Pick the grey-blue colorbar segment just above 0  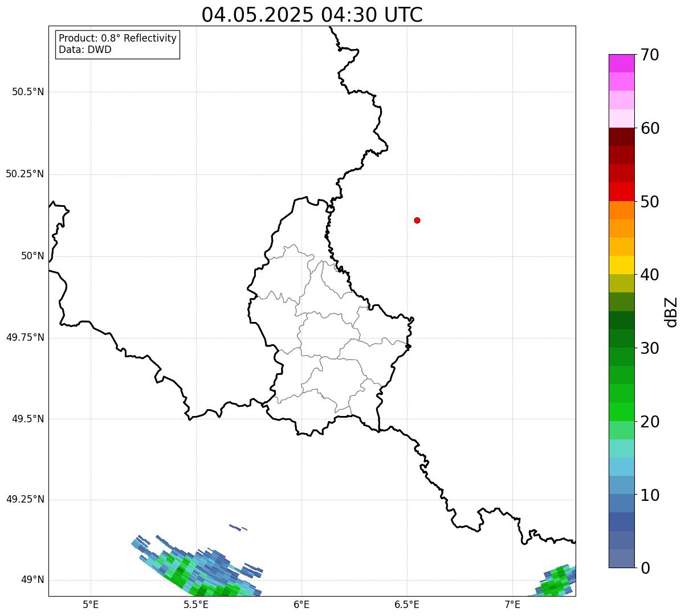click(x=621, y=558)
